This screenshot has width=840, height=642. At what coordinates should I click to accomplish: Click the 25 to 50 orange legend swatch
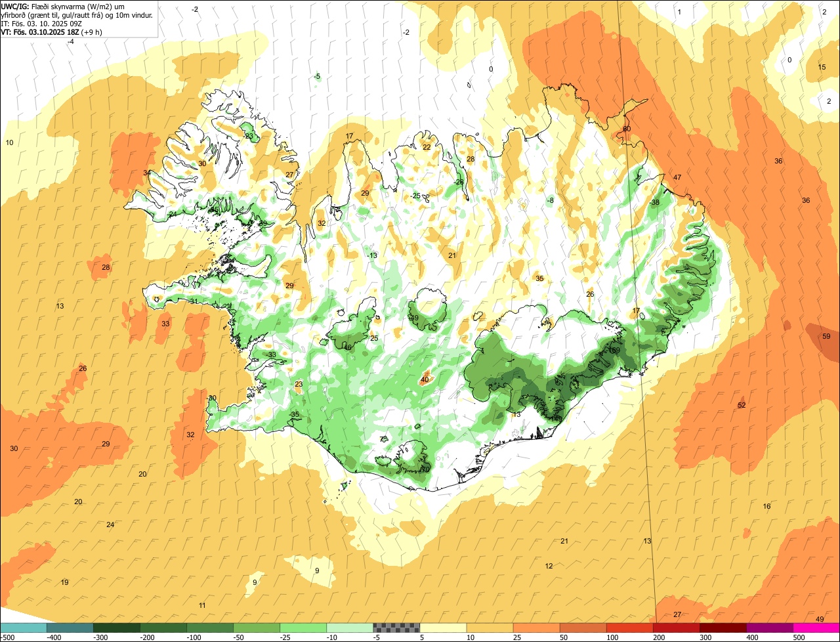point(536,628)
